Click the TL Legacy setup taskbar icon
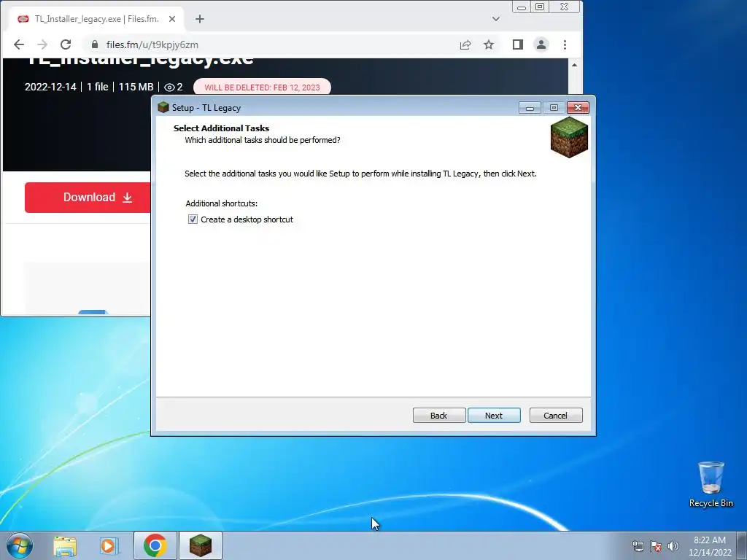This screenshot has width=747, height=560. point(201,545)
